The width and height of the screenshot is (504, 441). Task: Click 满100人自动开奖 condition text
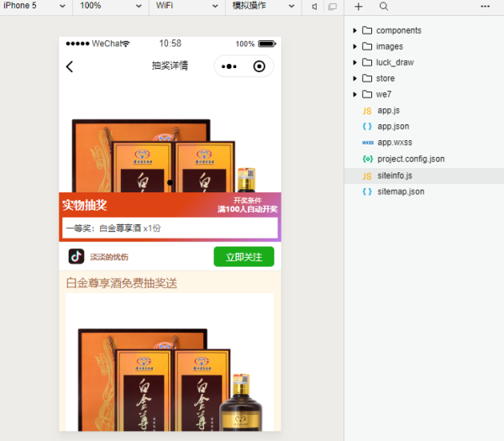(x=248, y=209)
